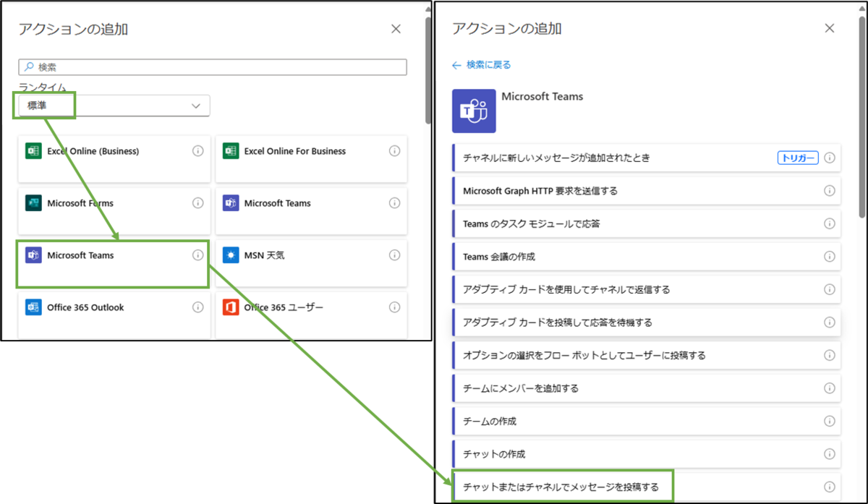Select チャネルに新しいメッセージが追加されたとき trigger
The image size is (868, 504).
pos(647,158)
